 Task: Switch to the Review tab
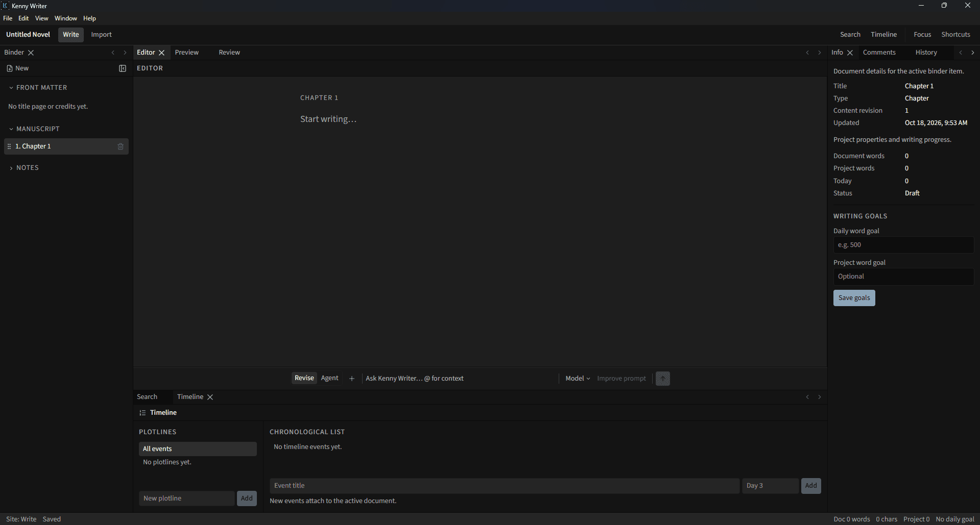pyautogui.click(x=229, y=53)
